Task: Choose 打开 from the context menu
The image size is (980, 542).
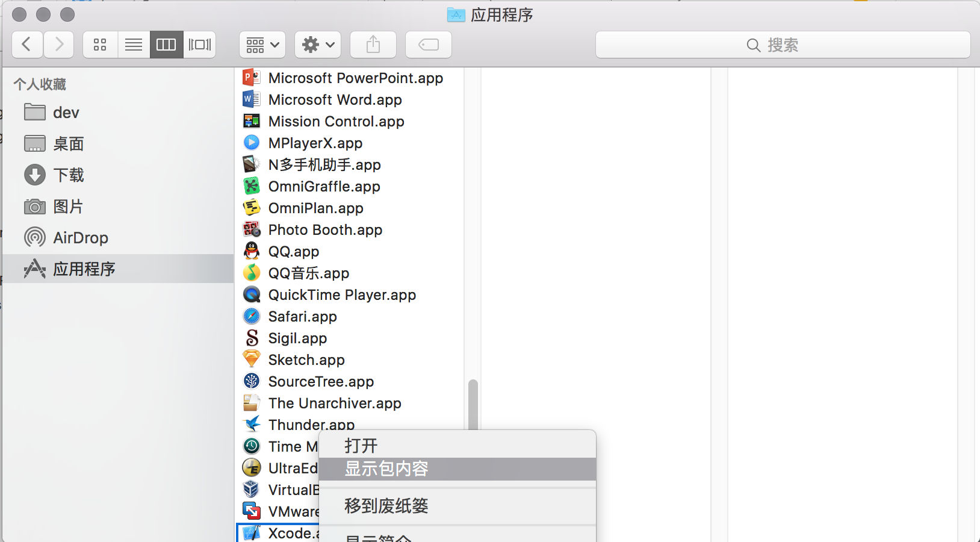Action: tap(457, 446)
